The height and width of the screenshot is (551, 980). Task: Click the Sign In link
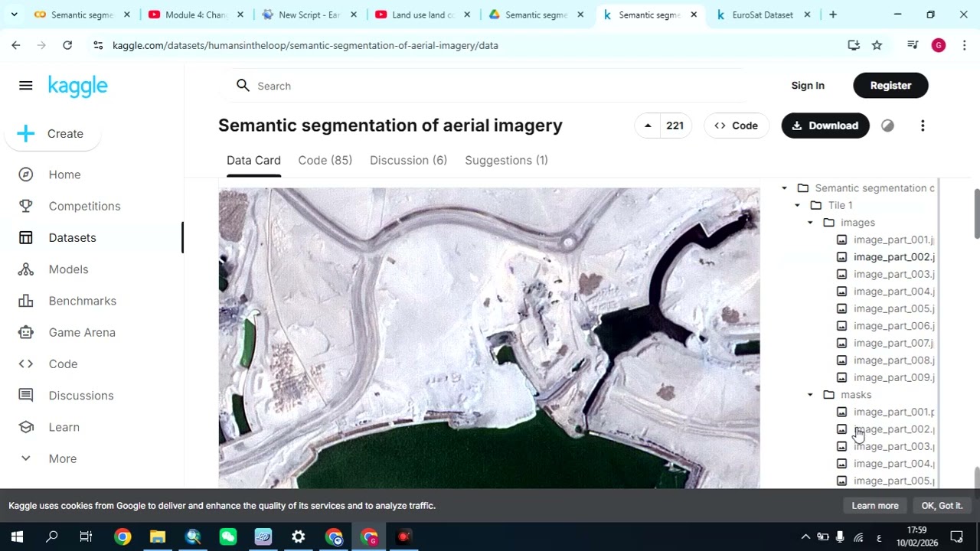click(x=808, y=86)
